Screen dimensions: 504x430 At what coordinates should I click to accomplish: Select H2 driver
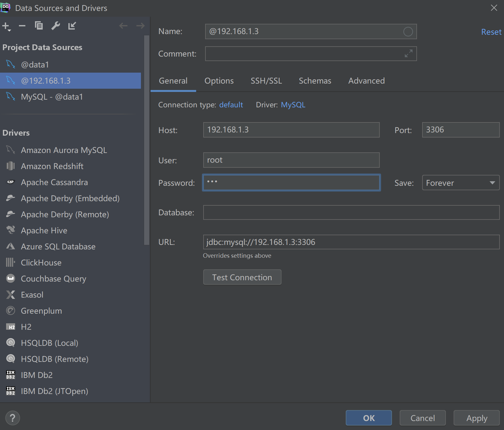tap(71, 327)
